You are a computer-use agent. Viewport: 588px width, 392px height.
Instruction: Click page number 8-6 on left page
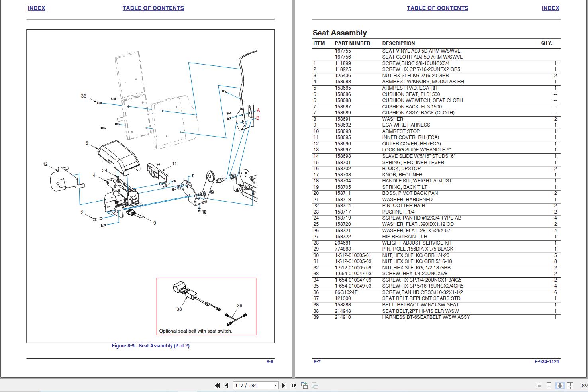[270, 362]
